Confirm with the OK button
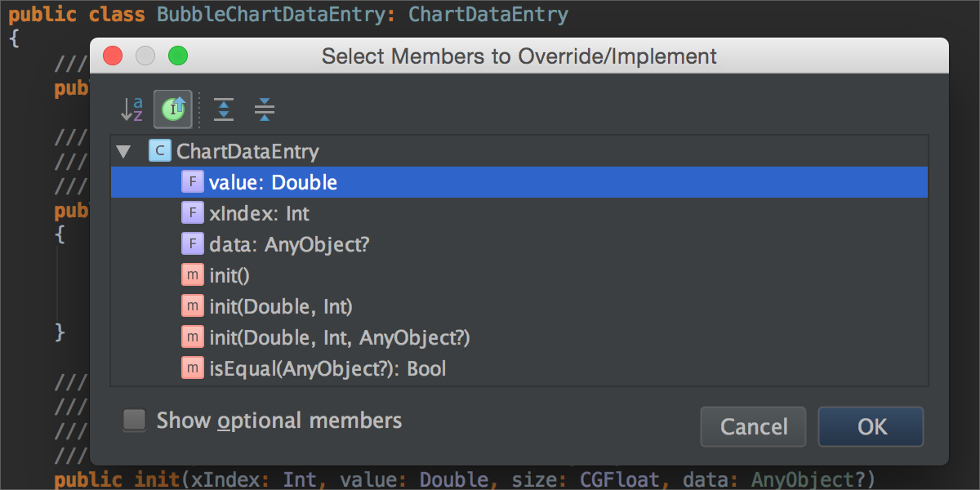 [x=871, y=426]
